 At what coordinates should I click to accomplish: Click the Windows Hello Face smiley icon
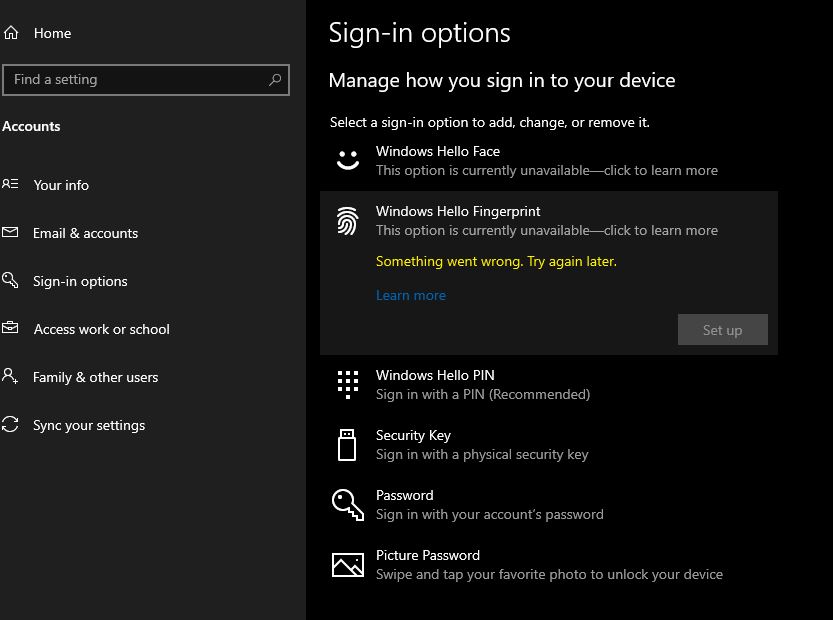[x=348, y=160]
